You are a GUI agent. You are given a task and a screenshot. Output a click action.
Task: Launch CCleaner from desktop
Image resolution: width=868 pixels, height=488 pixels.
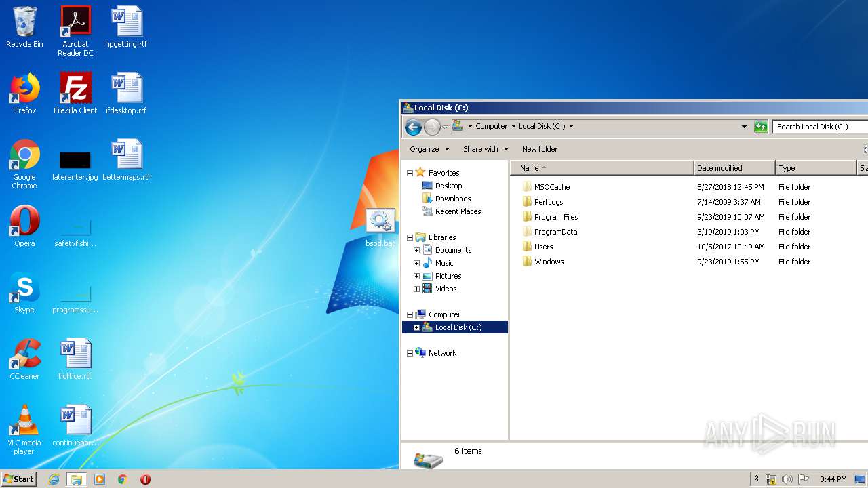[24, 359]
